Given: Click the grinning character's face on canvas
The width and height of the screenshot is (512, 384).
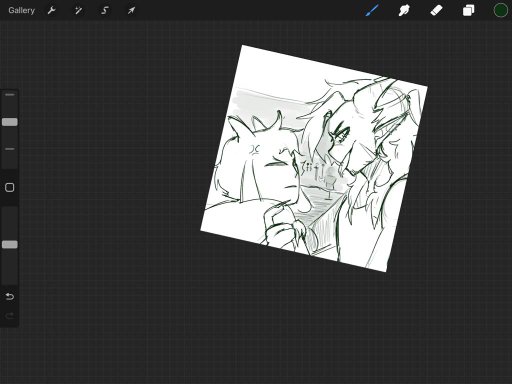Looking at the screenshot, I should tap(347, 143).
